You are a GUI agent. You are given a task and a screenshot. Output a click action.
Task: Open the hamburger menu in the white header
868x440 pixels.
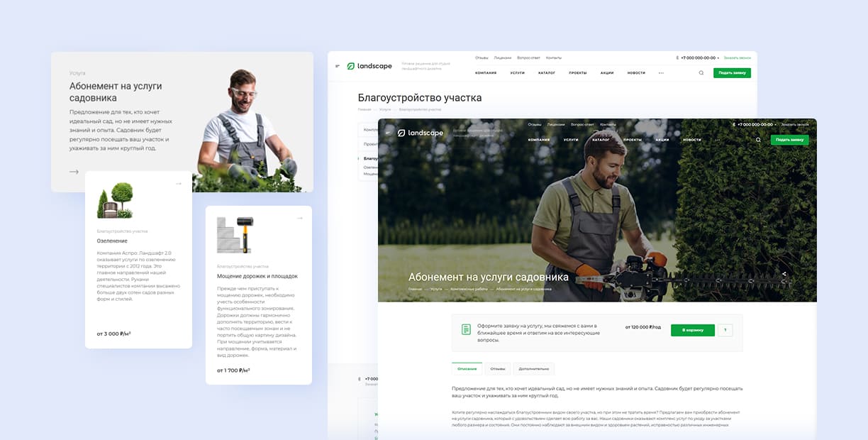[338, 66]
